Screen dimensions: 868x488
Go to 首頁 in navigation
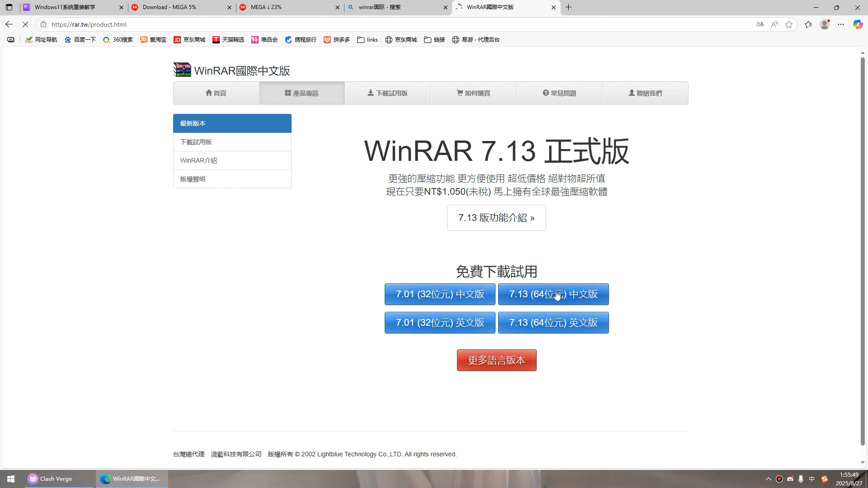tap(216, 93)
